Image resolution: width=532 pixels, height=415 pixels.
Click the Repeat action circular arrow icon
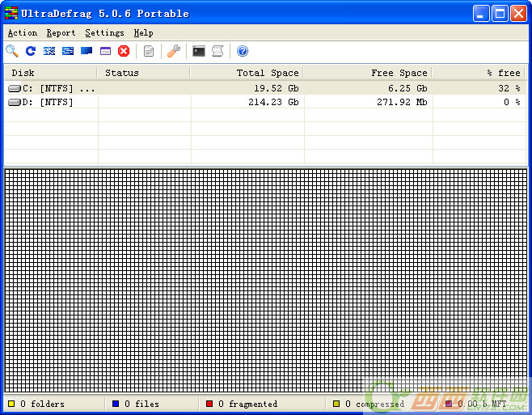pyautogui.click(x=31, y=51)
